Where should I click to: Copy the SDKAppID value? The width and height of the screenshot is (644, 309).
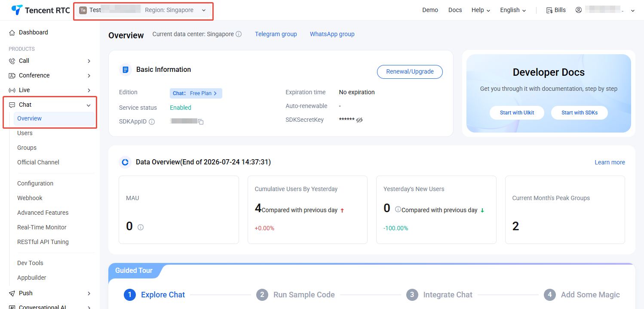(x=200, y=122)
